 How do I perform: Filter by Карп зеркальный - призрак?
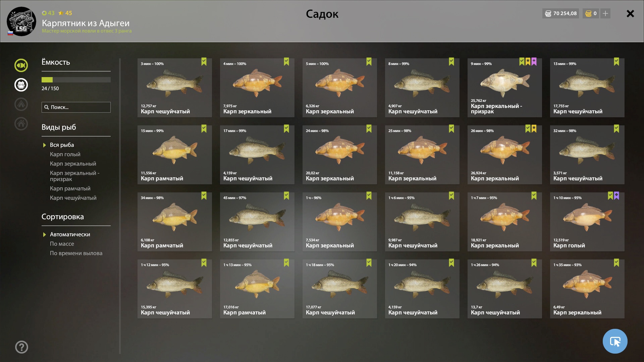(74, 176)
